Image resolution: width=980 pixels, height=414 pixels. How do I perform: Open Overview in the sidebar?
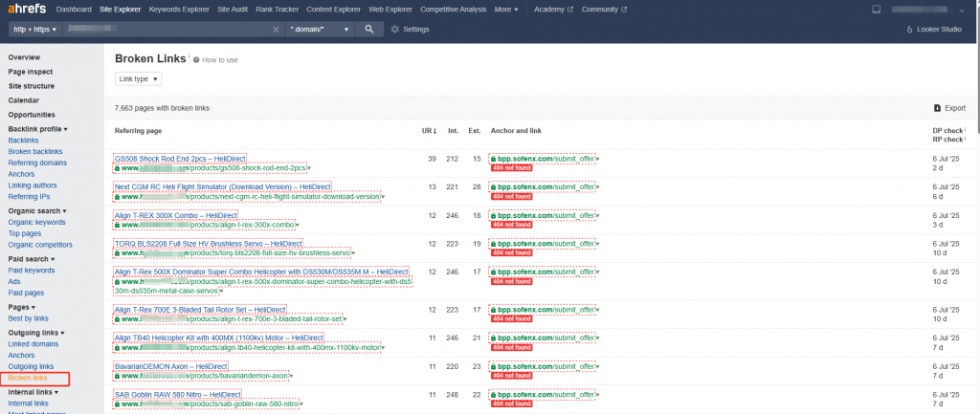point(24,57)
